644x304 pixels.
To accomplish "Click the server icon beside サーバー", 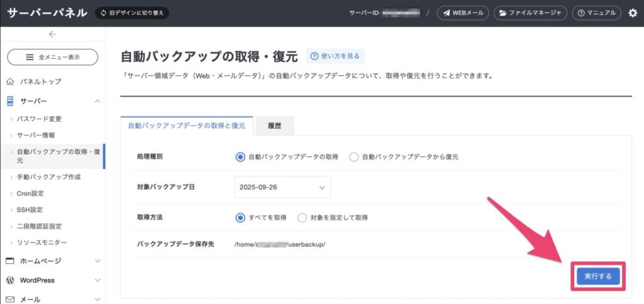I will (x=11, y=101).
